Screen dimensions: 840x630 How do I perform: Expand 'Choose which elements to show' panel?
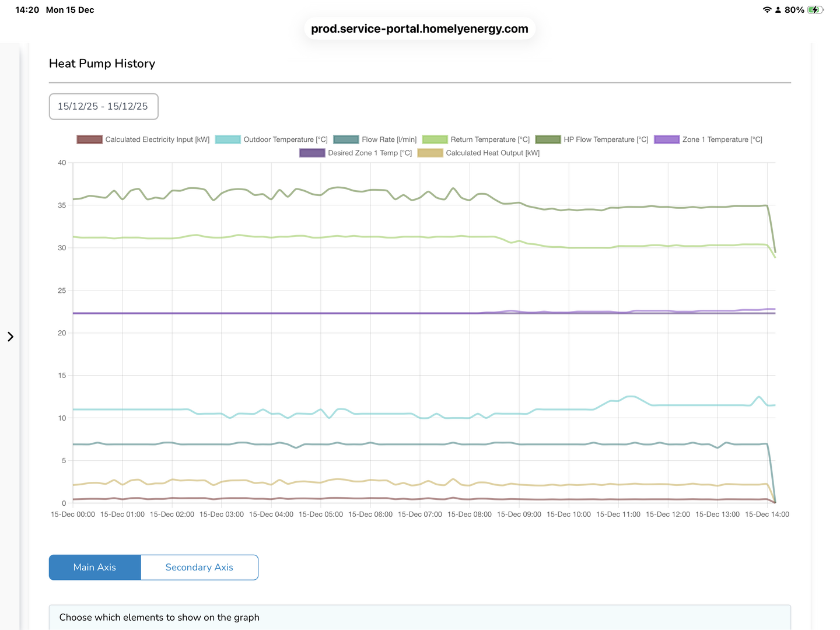tap(159, 617)
